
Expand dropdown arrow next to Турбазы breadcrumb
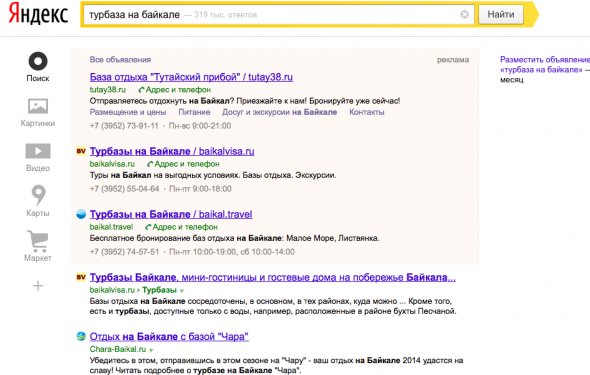pos(182,291)
